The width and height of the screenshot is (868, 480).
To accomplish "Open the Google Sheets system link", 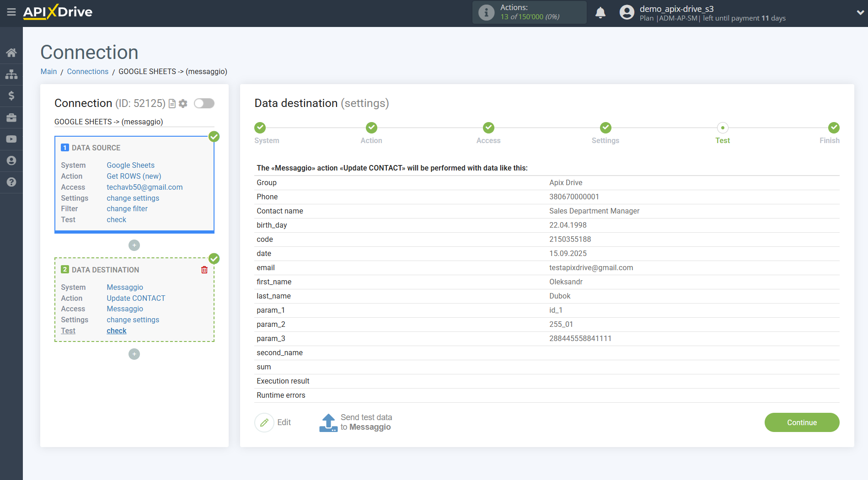I will tap(130, 165).
